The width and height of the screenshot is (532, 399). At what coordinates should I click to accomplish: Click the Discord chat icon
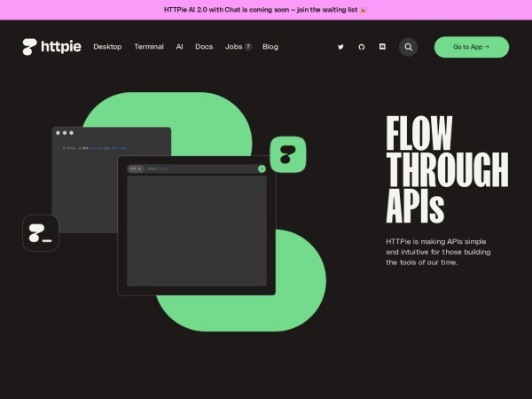click(x=382, y=47)
